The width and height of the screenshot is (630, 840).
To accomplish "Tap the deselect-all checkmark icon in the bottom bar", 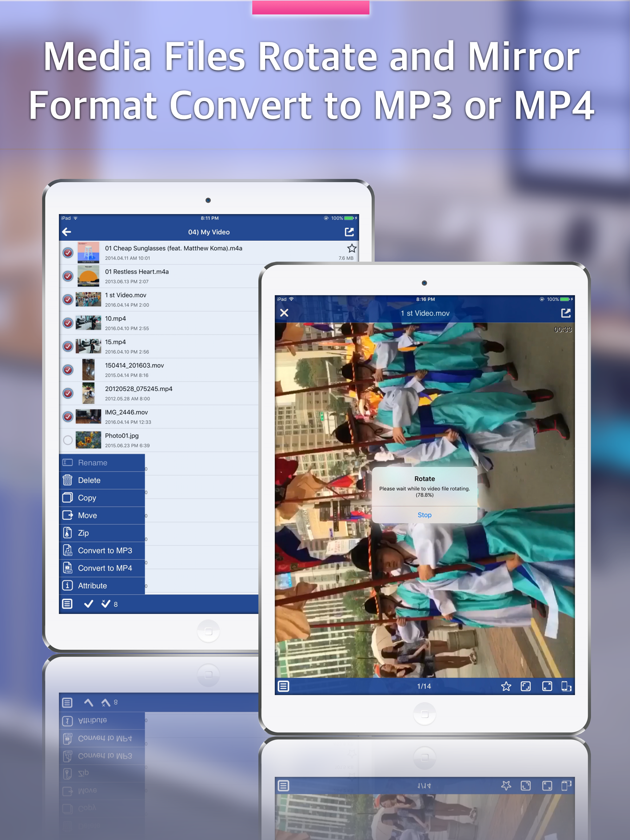I will click(106, 604).
